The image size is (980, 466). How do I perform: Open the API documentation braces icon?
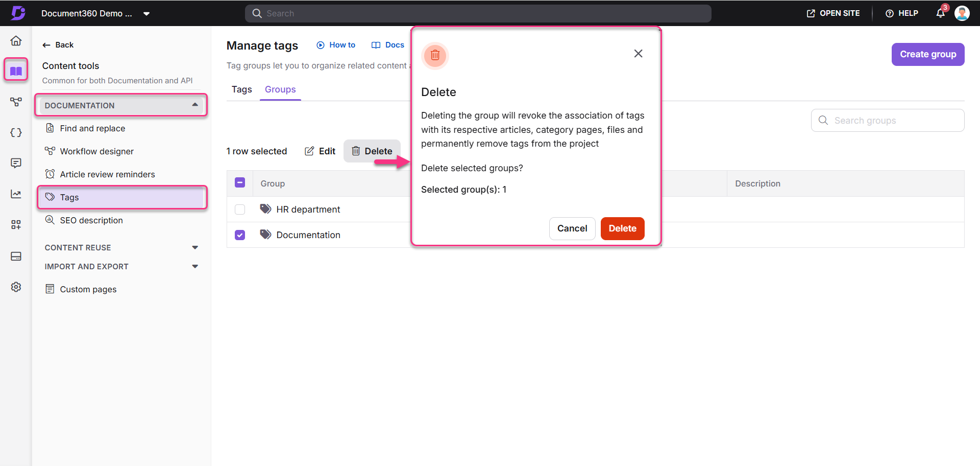16,133
